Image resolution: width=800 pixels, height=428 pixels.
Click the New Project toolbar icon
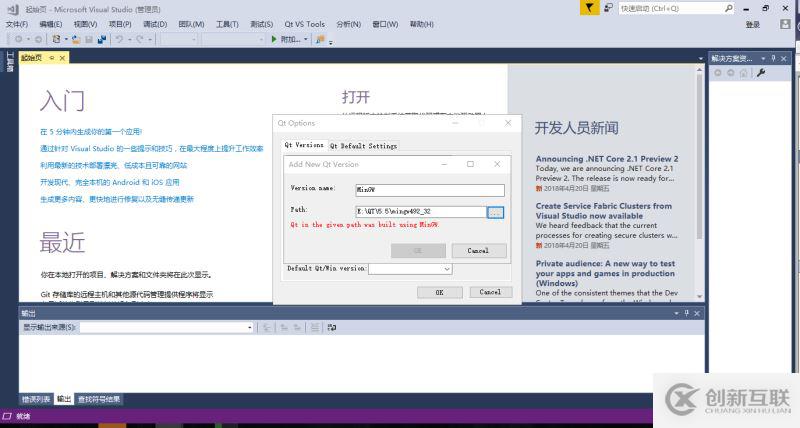pos(57,39)
